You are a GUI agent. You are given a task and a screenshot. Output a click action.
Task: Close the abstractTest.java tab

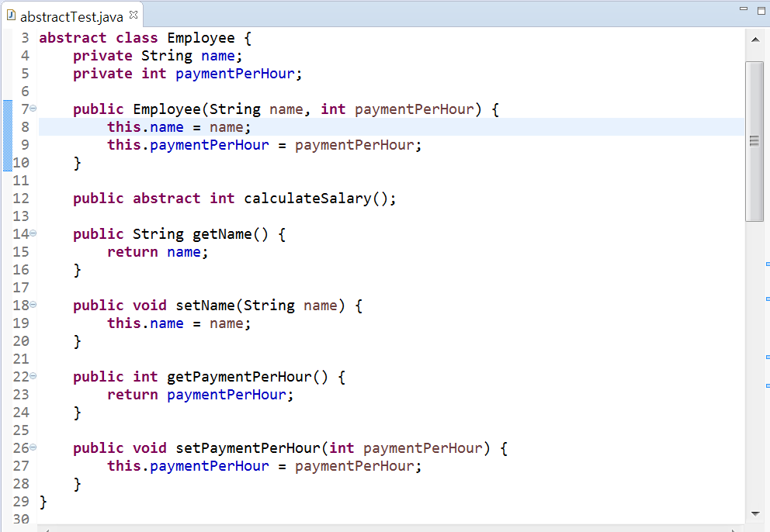tap(133, 16)
